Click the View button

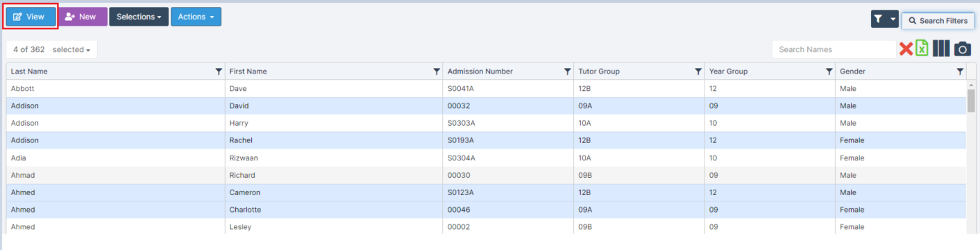click(31, 17)
